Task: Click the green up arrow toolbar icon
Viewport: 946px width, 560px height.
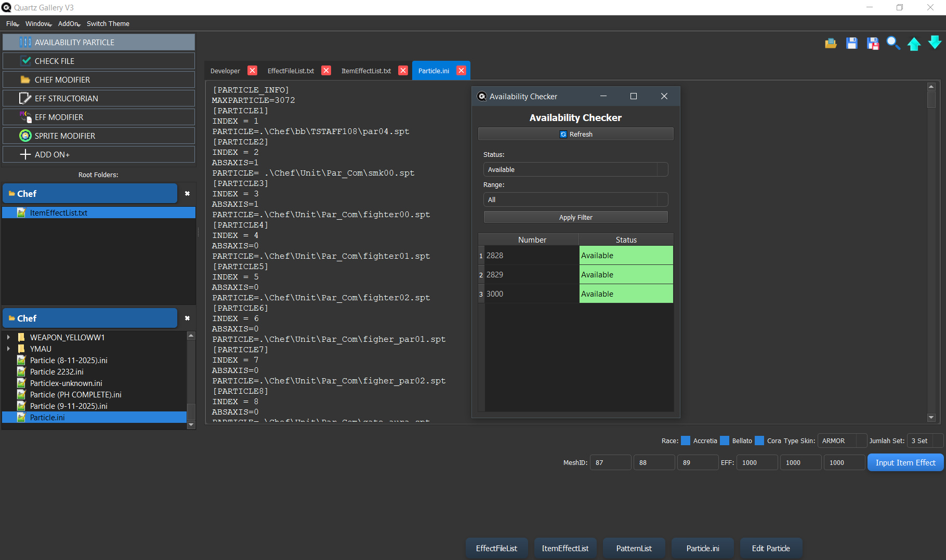Action: click(914, 44)
